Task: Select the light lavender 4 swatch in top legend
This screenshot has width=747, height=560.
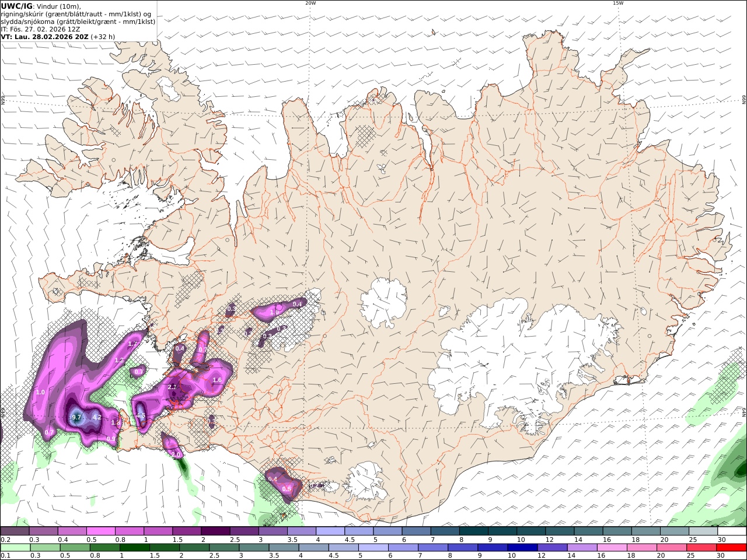Action: (330, 531)
